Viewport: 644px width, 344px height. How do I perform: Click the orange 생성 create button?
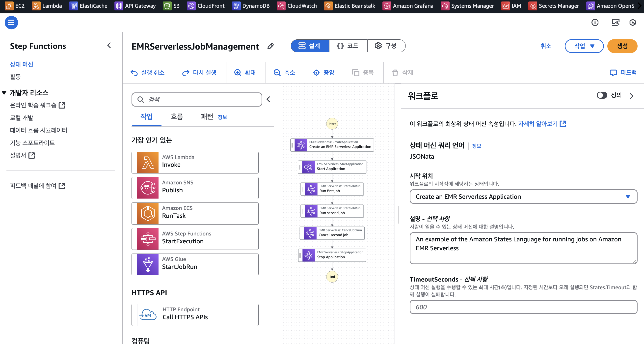pos(622,46)
